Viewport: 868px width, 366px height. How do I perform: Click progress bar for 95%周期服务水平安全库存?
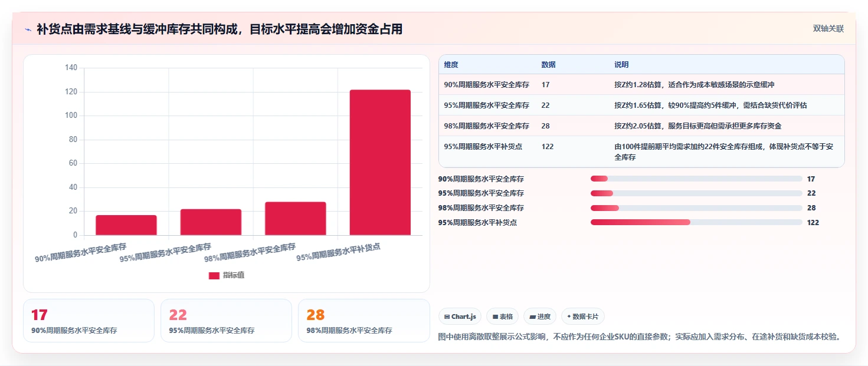(x=696, y=193)
